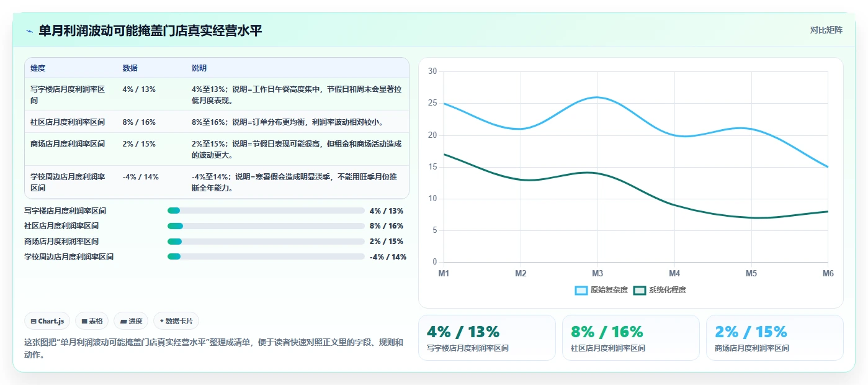Click the M1 axis label
The width and height of the screenshot is (868, 385).
(444, 273)
